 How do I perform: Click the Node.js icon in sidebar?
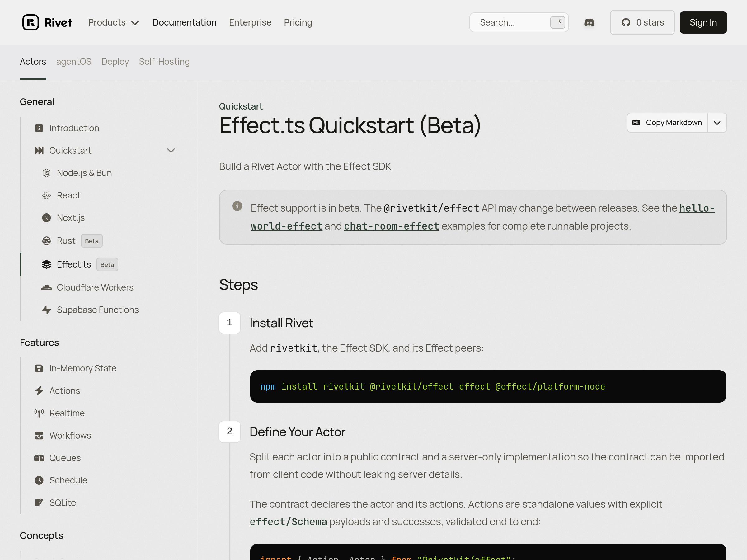pos(47,173)
